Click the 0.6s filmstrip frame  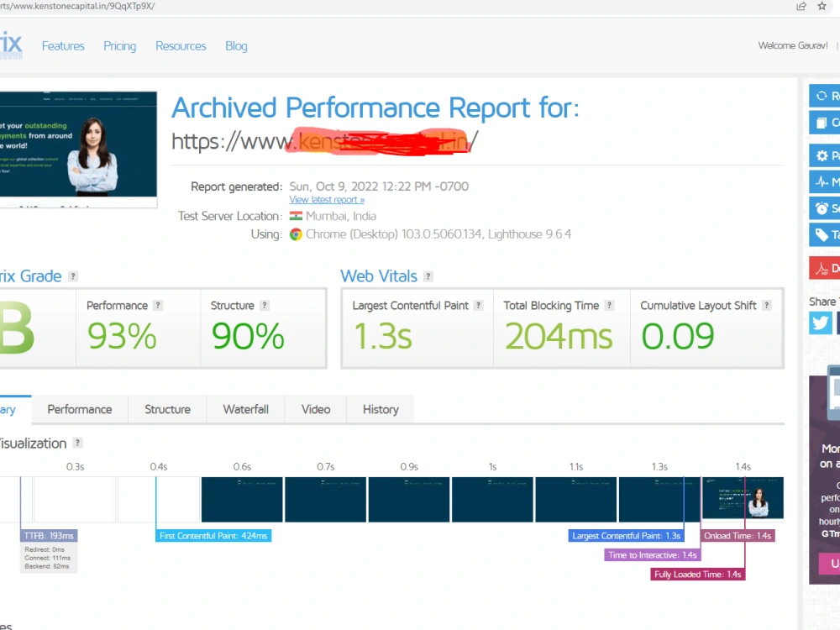[242, 499]
